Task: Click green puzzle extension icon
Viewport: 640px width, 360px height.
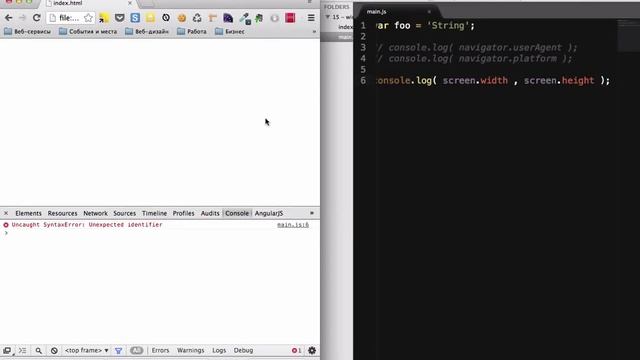Action: [x=259, y=18]
